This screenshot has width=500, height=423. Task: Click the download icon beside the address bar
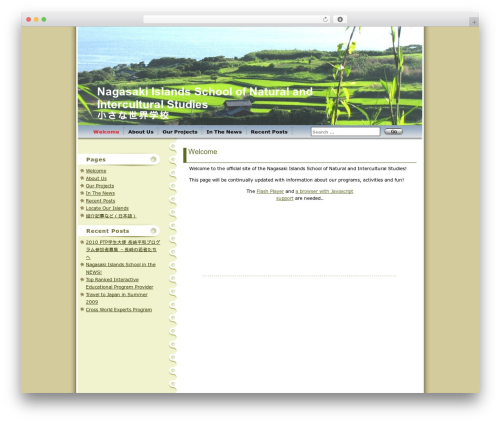(x=340, y=19)
